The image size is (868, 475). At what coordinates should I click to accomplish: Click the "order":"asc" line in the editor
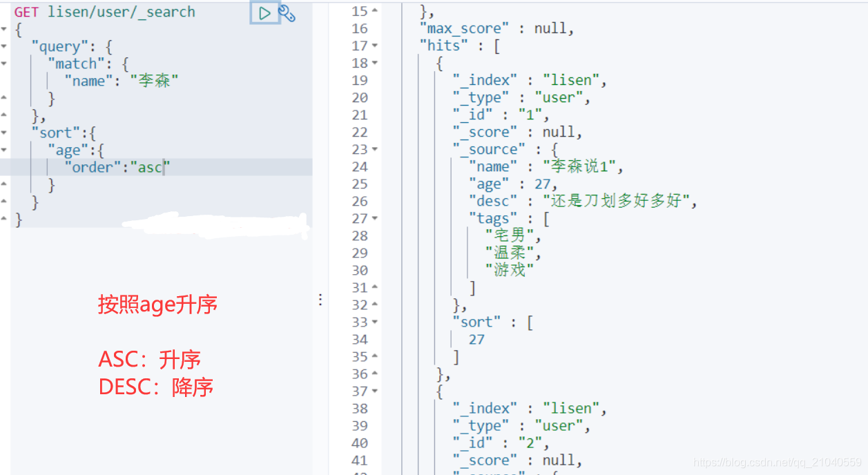[117, 167]
